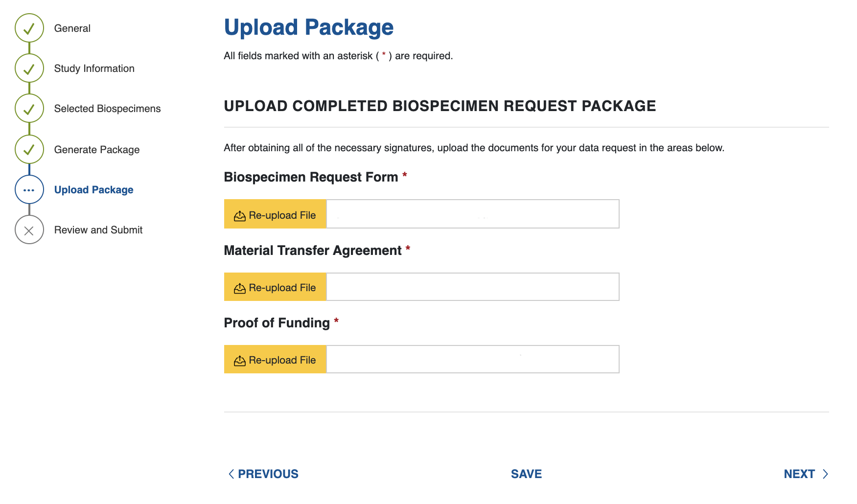Click the Material Transfer Agreement file field
Screen dimensions: 857x504
(472, 287)
